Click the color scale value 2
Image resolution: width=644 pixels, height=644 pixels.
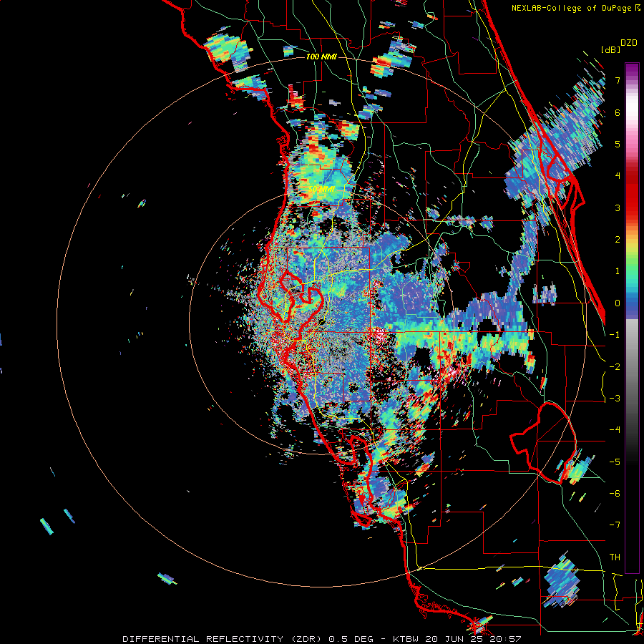tap(618, 240)
